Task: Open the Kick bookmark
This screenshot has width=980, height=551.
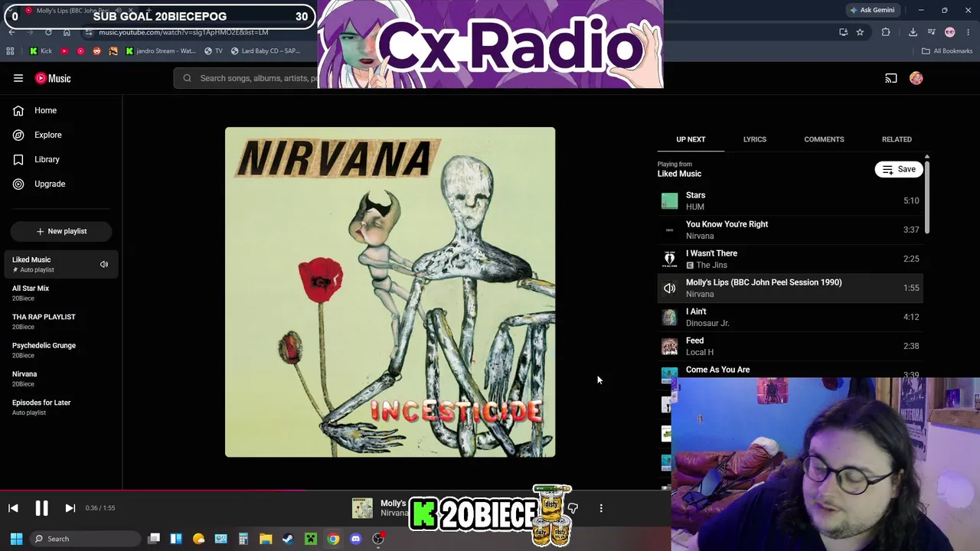Action: 41,51
